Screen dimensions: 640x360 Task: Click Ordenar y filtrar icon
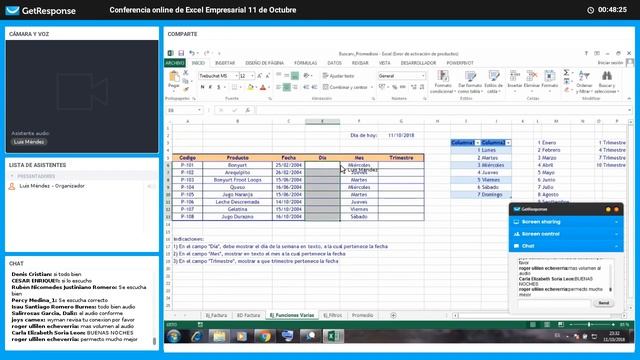pyautogui.click(x=584, y=76)
